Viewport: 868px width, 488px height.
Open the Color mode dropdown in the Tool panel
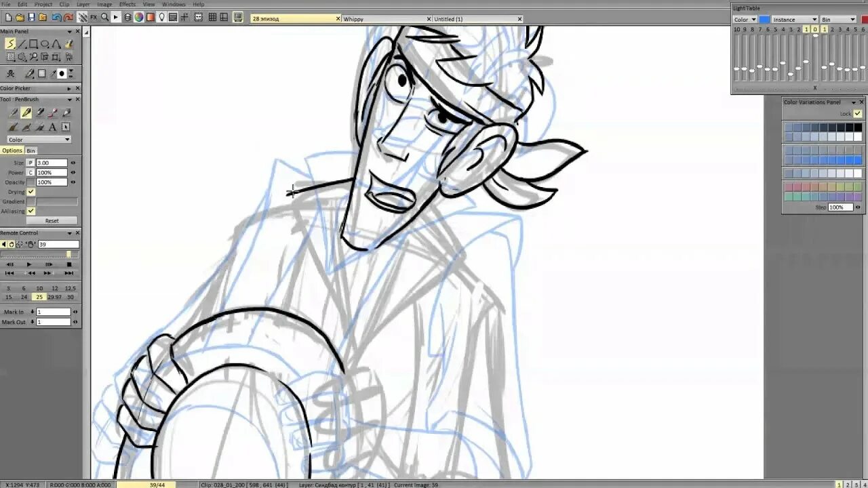click(39, 140)
